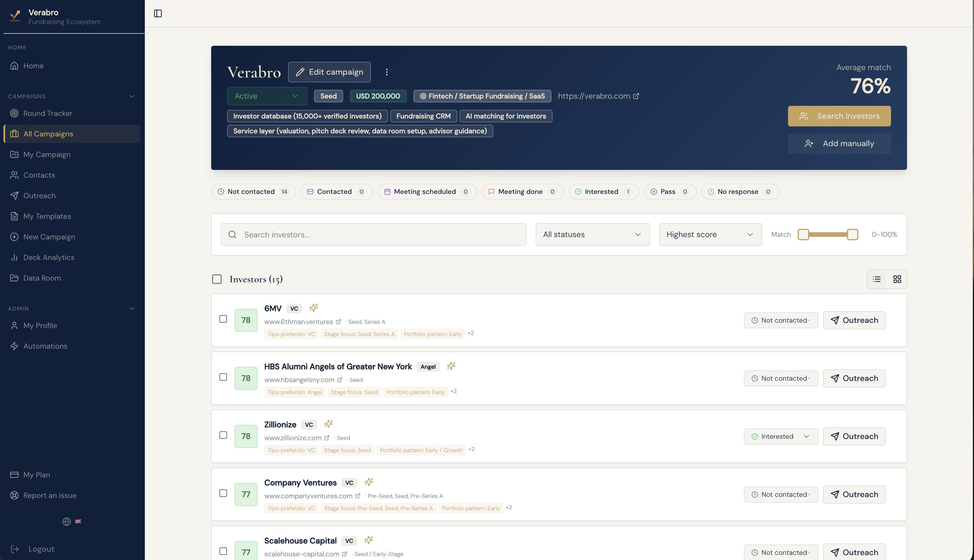Switch to list view layout

[x=877, y=279]
